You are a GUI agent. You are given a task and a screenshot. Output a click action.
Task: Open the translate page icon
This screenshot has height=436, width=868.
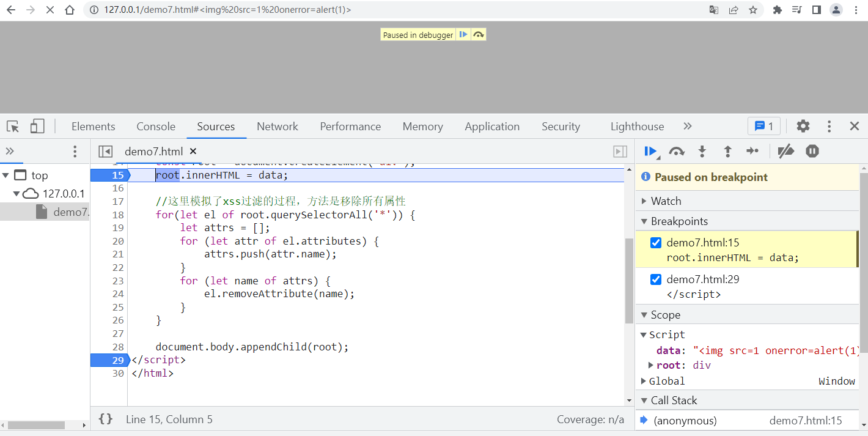pos(714,10)
